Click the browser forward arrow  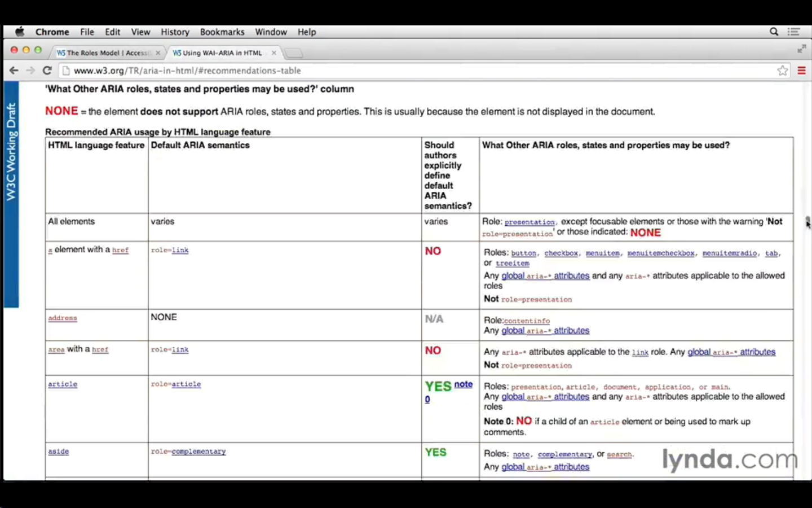tap(30, 71)
